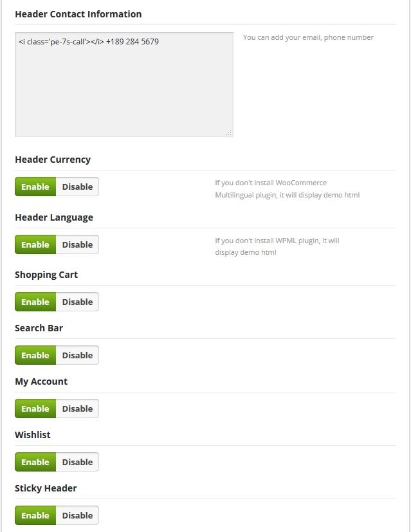
Task: Disable the My Account option
Action: pyautogui.click(x=77, y=408)
